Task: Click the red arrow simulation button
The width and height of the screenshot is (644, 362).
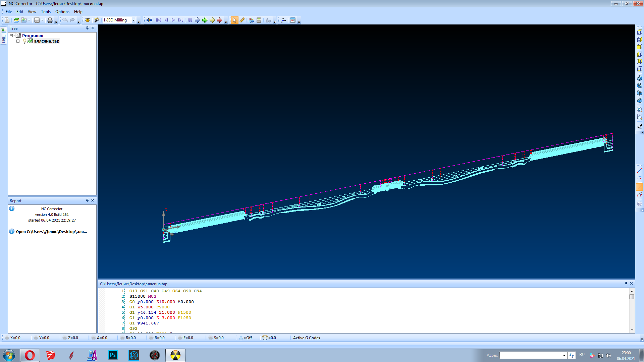Action: click(219, 20)
